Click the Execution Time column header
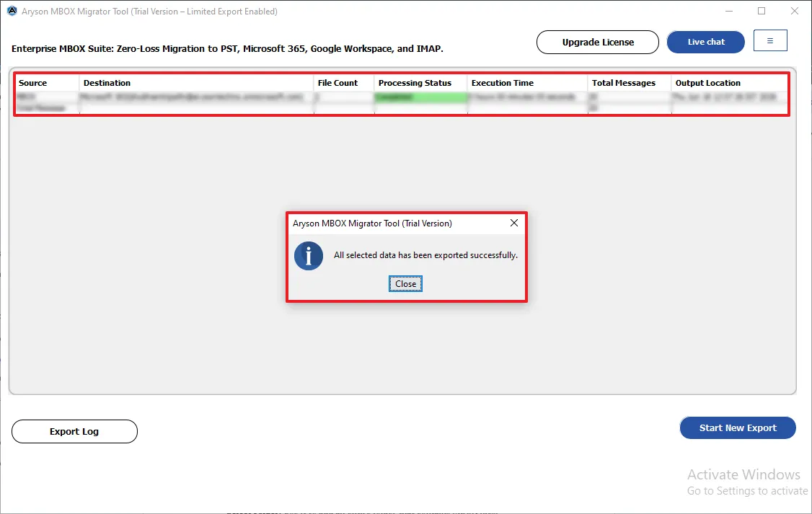This screenshot has width=812, height=514. coord(527,83)
